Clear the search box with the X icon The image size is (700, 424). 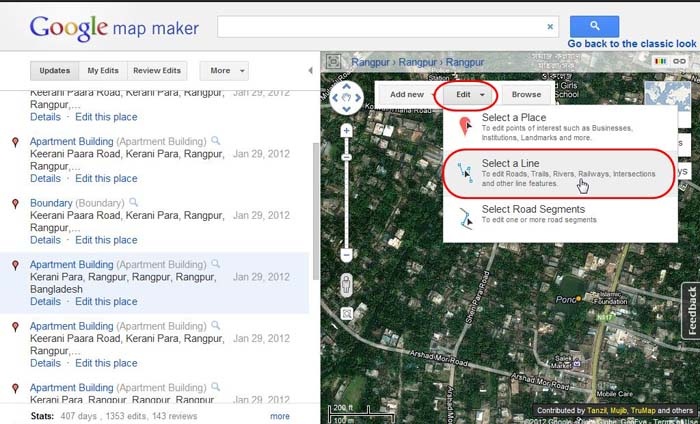(550, 27)
